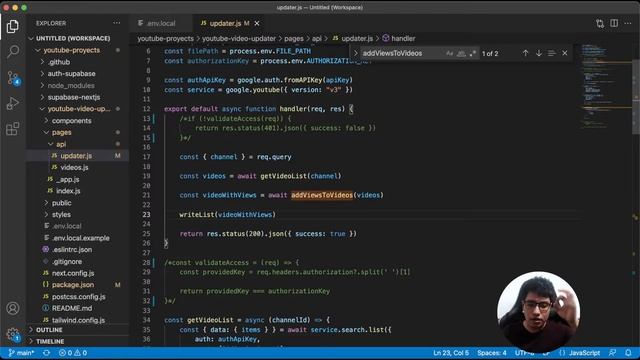Expand the Outline section
The image size is (640, 360).
49,330
